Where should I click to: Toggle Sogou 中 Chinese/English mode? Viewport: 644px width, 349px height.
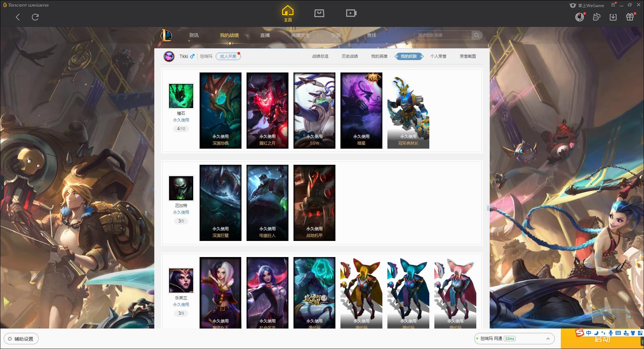click(589, 333)
